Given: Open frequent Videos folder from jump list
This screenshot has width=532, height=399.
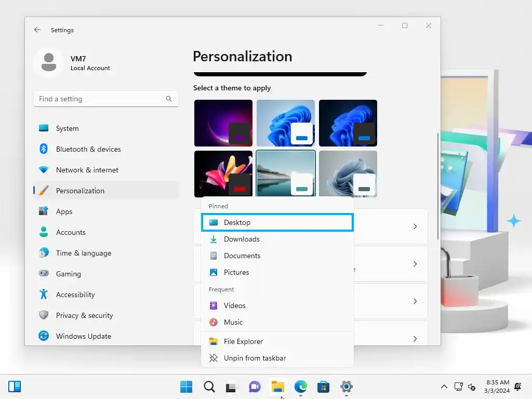Looking at the screenshot, I should coord(277,305).
